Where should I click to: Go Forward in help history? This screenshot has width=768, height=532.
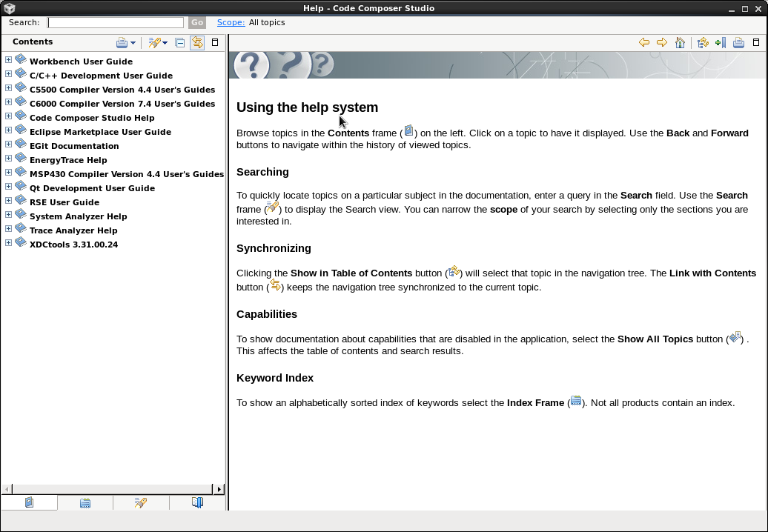(662, 42)
